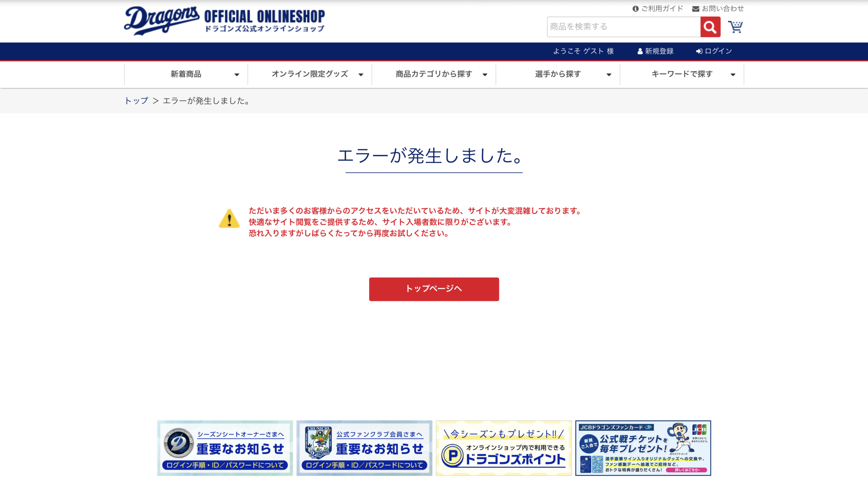Open the 公式ファンクラブ会員さまへ banner

click(x=364, y=448)
